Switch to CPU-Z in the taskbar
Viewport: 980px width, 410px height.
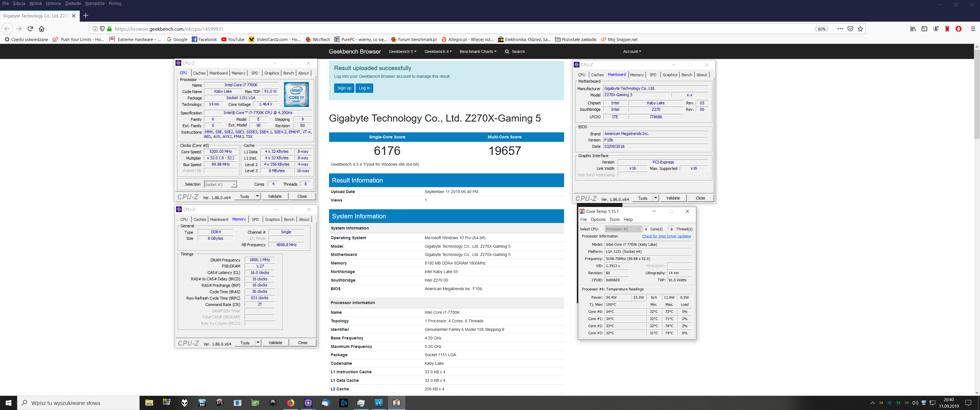pos(308,403)
